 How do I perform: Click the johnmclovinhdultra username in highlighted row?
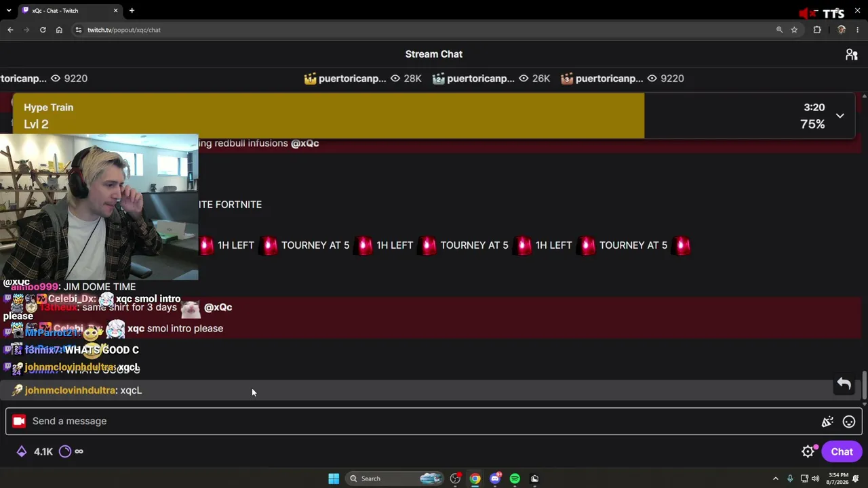[70, 390]
